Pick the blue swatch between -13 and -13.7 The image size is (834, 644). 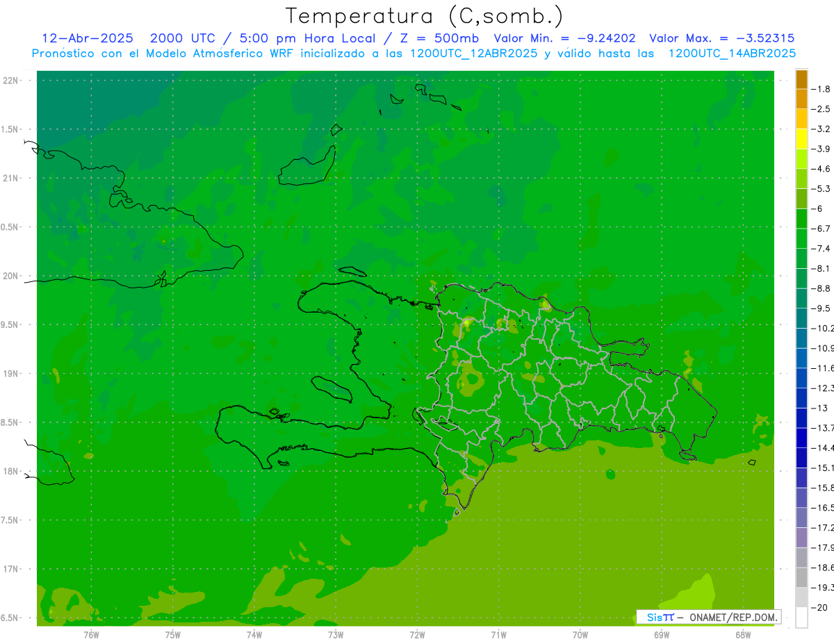[801, 418]
